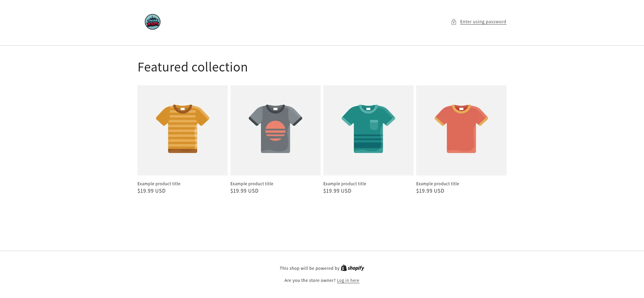Select the price under the teal shirt
Screen dimensions: 644x298
337,191
